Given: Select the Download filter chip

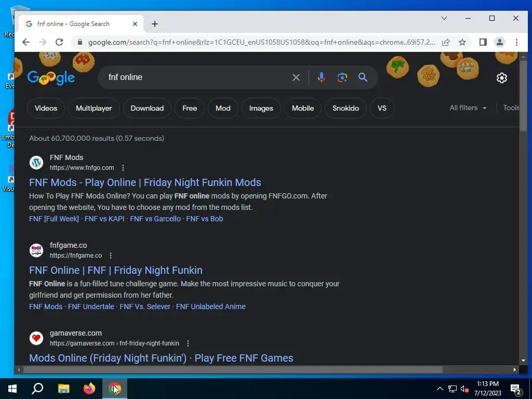Looking at the screenshot, I should click(147, 108).
